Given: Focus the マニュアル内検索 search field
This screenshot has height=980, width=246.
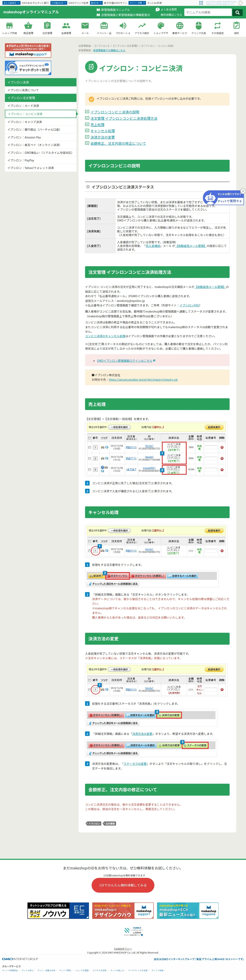Looking at the screenshot, I should click(208, 13).
